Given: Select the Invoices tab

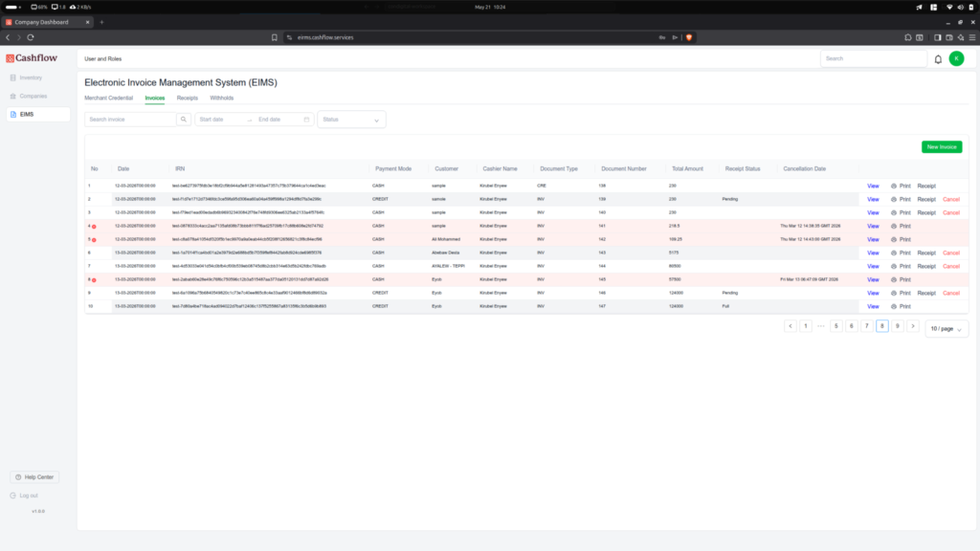Looking at the screenshot, I should [155, 99].
